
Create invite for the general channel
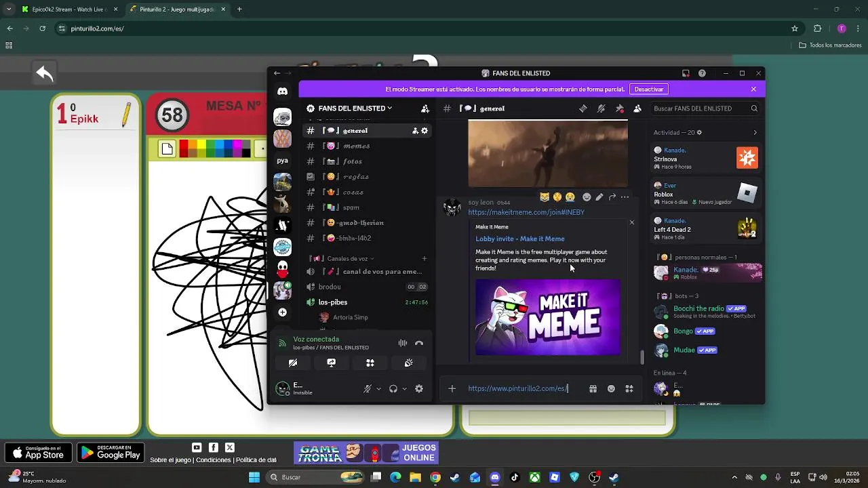pyautogui.click(x=415, y=131)
